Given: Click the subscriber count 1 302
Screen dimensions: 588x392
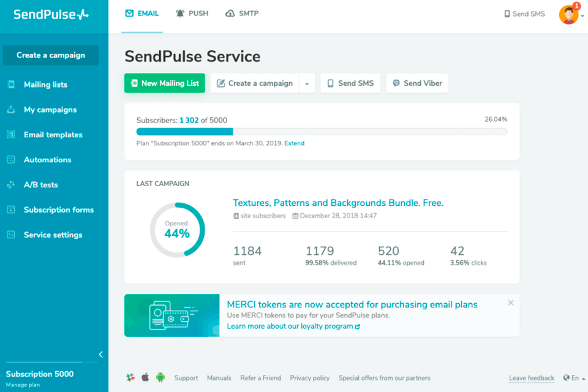Looking at the screenshot, I should 189,121.
